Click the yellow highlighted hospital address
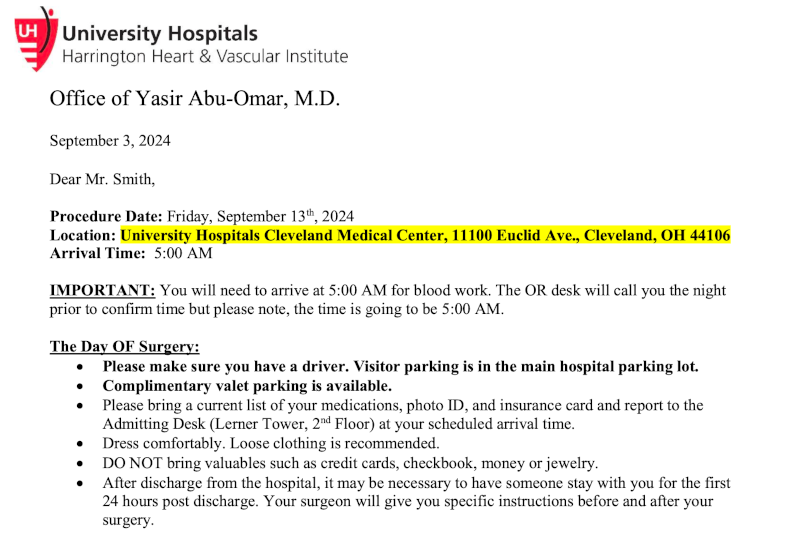The height and width of the screenshot is (543, 800). pos(425,235)
